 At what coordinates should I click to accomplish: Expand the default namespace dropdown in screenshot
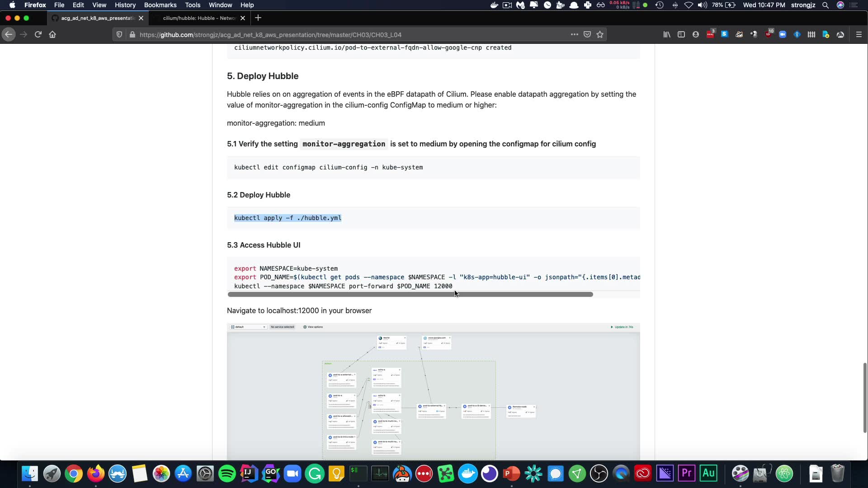click(248, 327)
